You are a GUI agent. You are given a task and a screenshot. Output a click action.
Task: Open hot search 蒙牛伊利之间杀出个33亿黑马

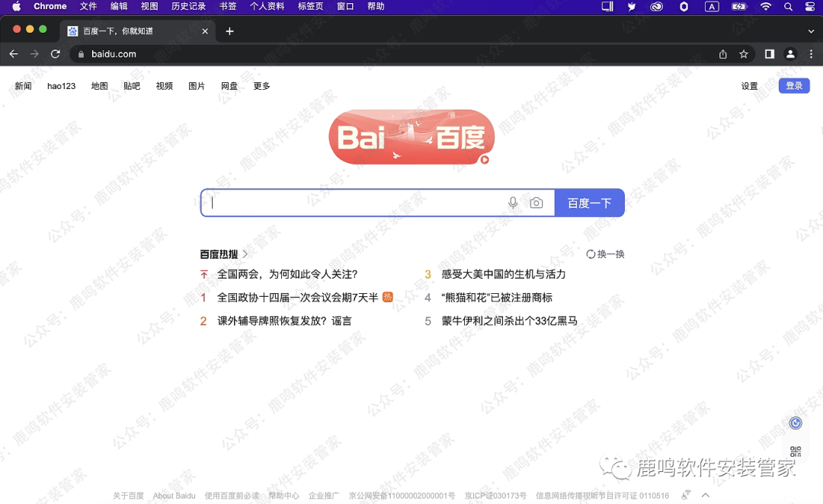[509, 321]
